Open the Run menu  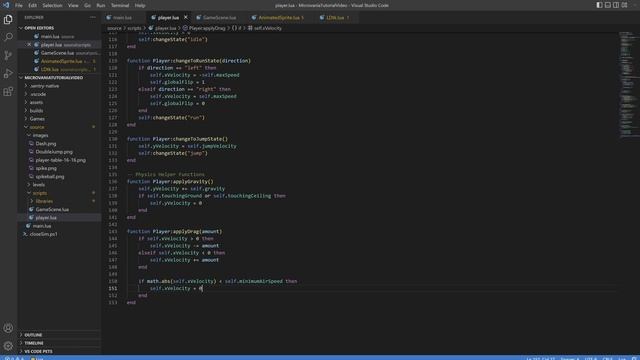coord(101,5)
